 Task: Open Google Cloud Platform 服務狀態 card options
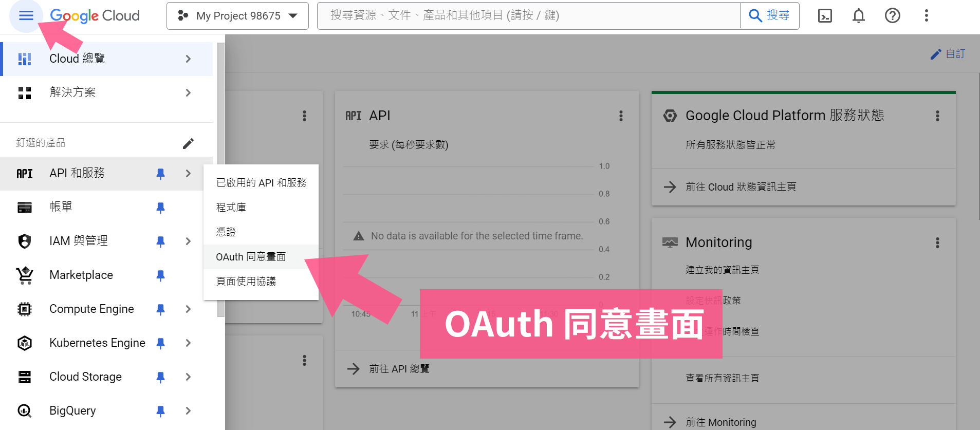coord(937,116)
